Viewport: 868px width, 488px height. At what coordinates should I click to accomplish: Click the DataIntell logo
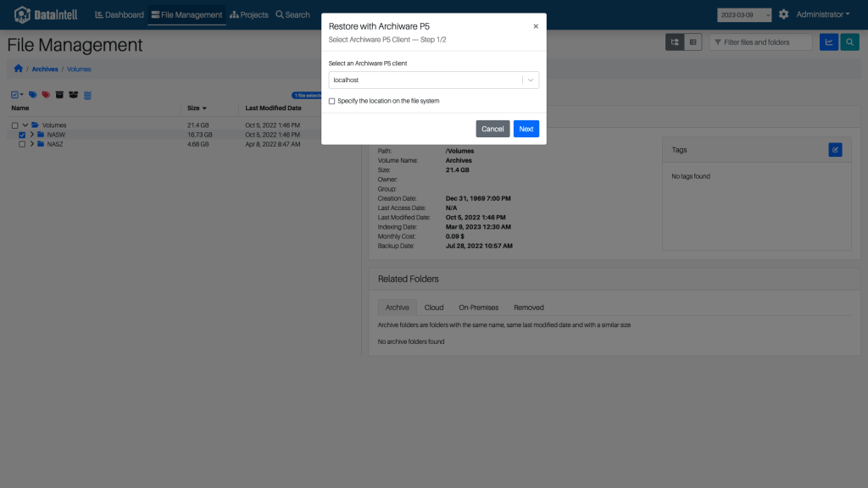click(46, 15)
